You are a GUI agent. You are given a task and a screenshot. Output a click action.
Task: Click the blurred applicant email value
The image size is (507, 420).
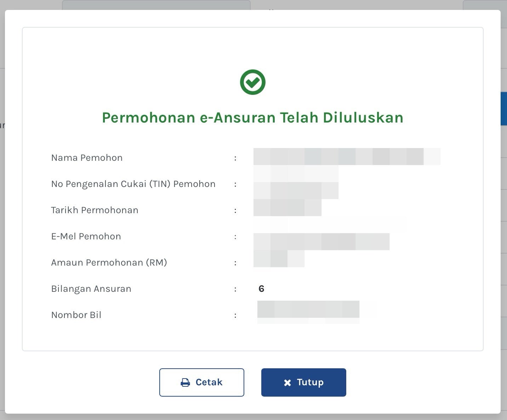[x=321, y=242]
